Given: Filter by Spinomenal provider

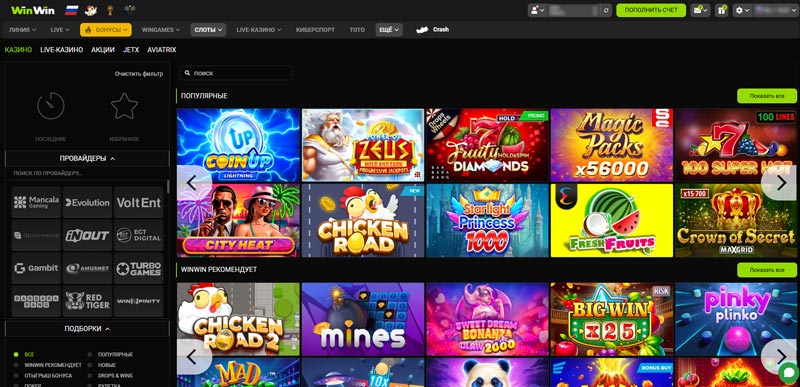Looking at the screenshot, I should [x=36, y=235].
